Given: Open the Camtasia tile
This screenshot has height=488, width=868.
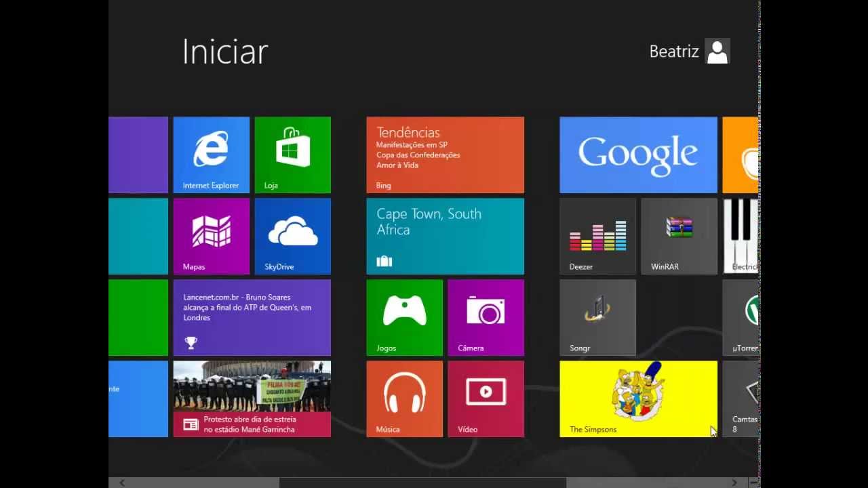Looking at the screenshot, I should point(740,399).
